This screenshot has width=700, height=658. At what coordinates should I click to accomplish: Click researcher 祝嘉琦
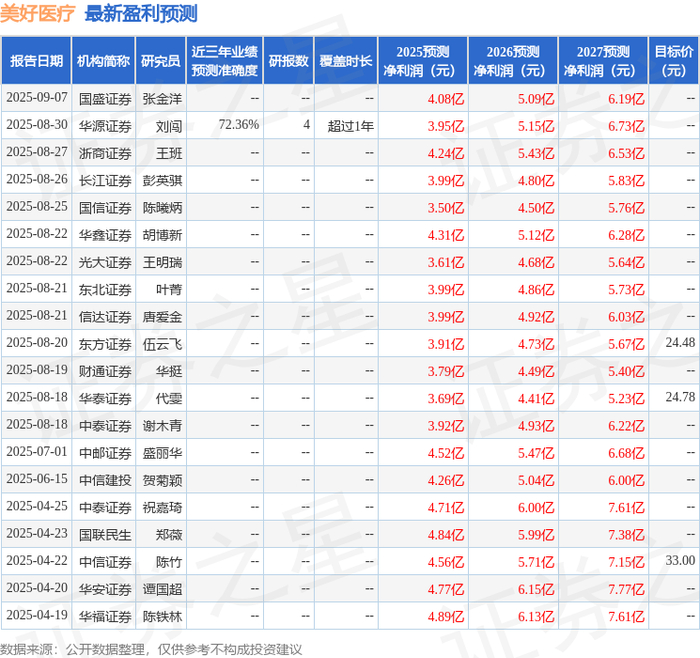(162, 507)
